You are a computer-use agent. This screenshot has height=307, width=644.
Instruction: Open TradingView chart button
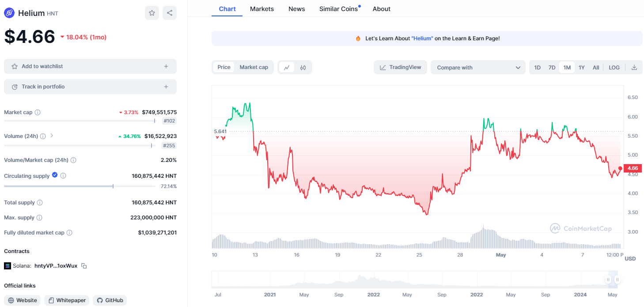pos(400,67)
